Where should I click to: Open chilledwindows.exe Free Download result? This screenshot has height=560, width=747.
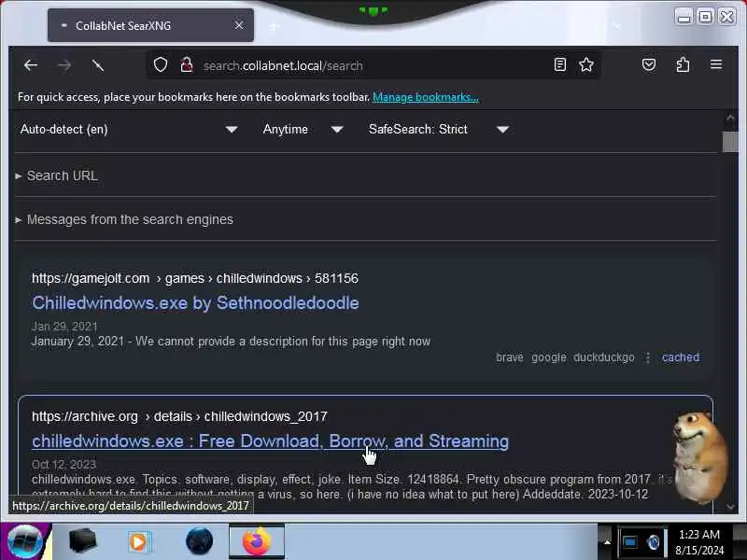[x=270, y=441]
